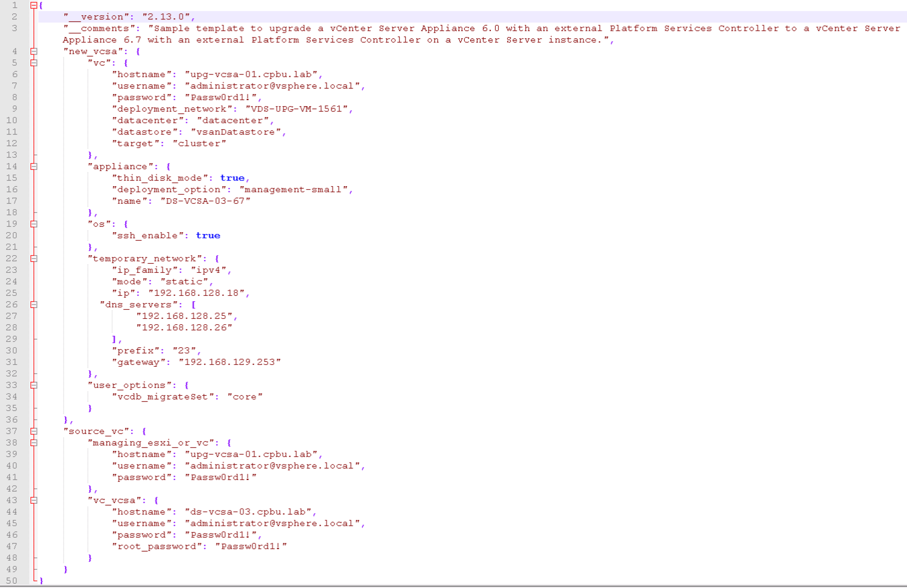Click the gateway value "192.168.129.253"
The width and height of the screenshot is (907, 588).
point(230,362)
